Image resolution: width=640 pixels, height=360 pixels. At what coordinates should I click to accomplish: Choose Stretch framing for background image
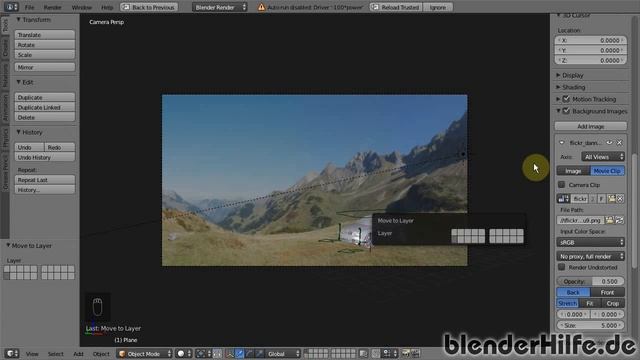click(567, 303)
